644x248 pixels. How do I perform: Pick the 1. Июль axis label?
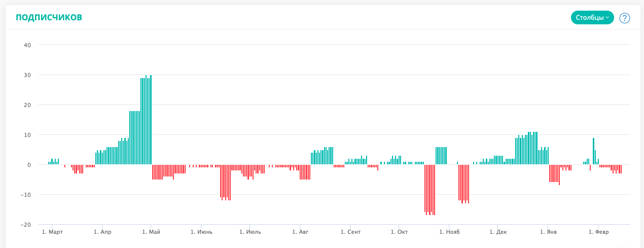pos(249,232)
